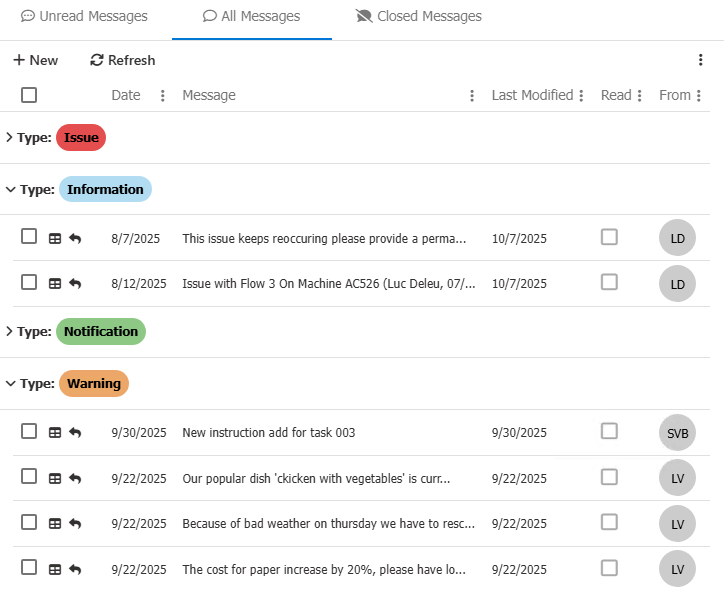Sort by the Last Modified column header

pyautogui.click(x=532, y=95)
